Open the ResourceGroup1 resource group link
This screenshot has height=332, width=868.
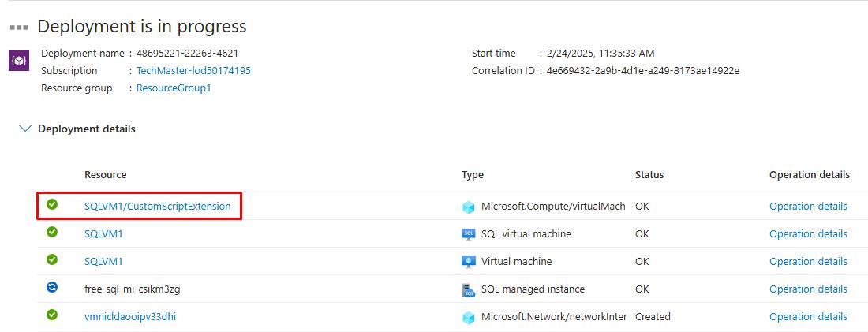[174, 88]
